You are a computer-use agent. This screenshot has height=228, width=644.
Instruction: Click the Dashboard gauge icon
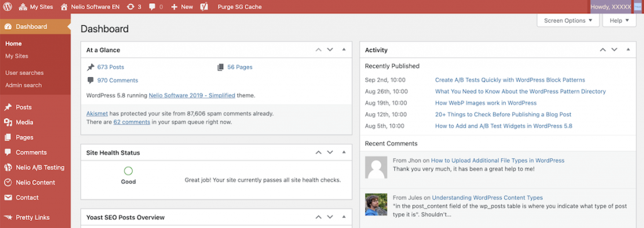(8, 26)
